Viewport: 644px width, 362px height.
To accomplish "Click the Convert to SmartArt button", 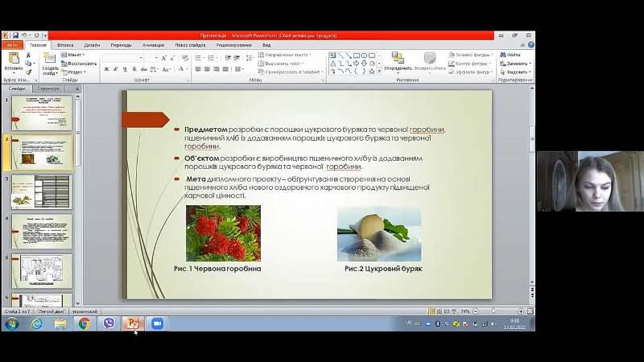I will 291,72.
